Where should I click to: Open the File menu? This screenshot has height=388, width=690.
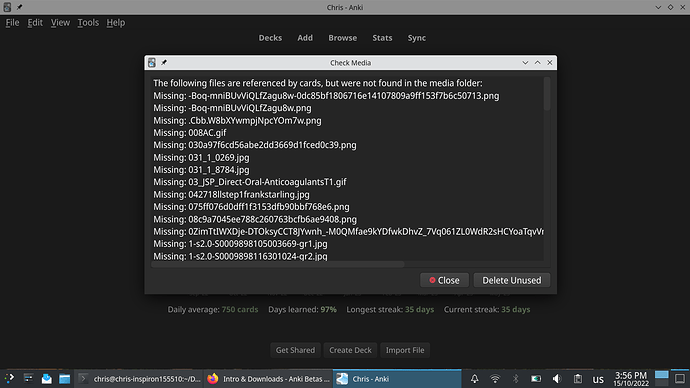tap(12, 22)
